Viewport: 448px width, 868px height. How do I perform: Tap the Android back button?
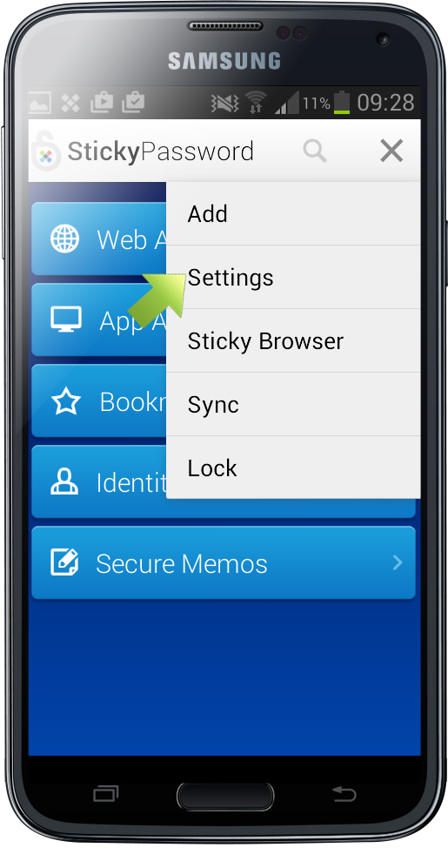[x=344, y=794]
